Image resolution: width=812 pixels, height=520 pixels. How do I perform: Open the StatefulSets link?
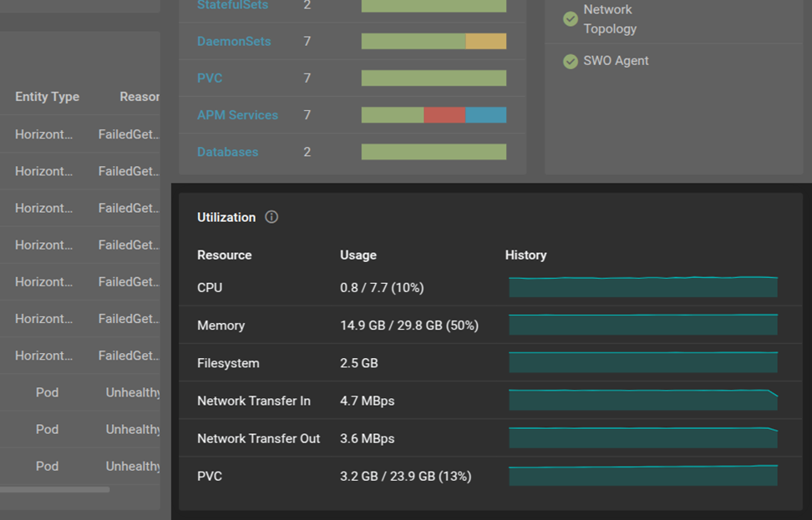click(232, 5)
